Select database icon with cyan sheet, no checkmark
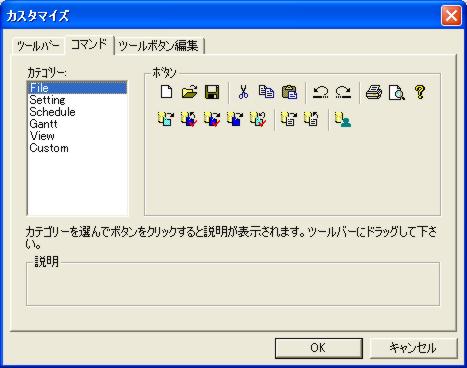Image resolution: width=467 pixels, height=368 pixels. (x=166, y=119)
